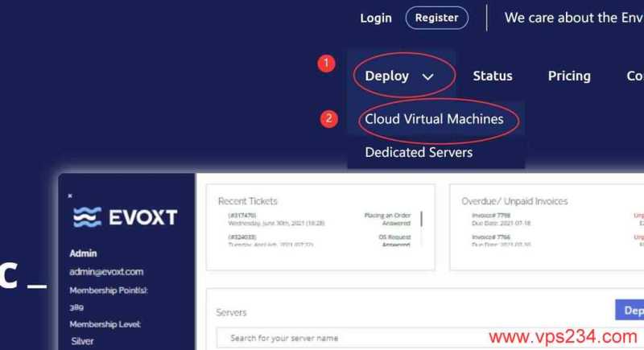Click the Login link
Image resolution: width=644 pixels, height=350 pixels.
(375, 18)
